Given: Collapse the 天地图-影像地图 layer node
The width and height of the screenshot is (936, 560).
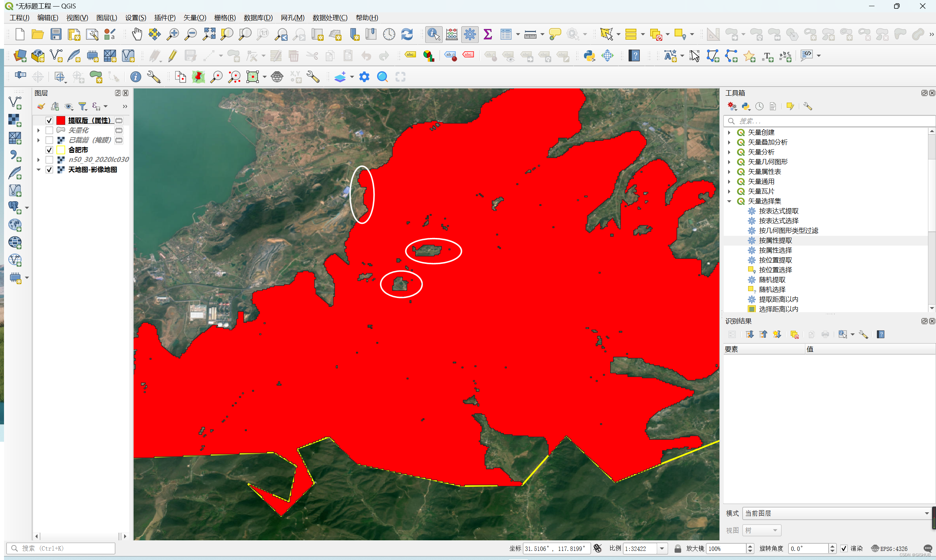Looking at the screenshot, I should coord(39,170).
